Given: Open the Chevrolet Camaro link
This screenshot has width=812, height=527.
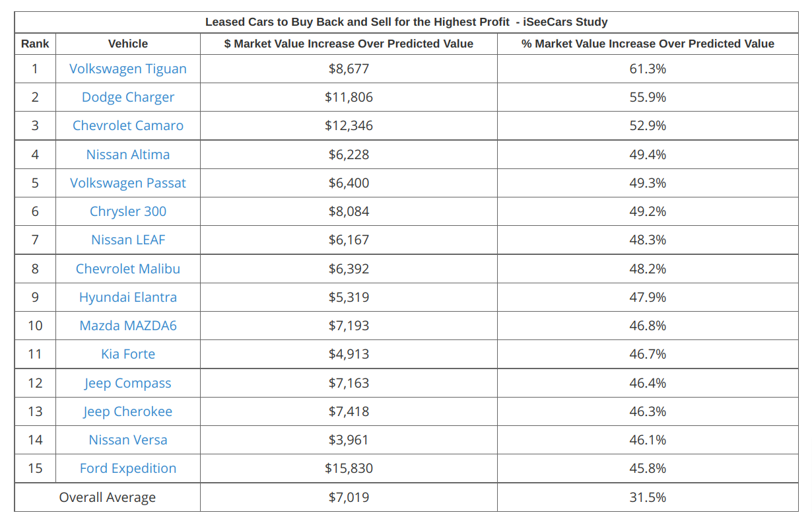Looking at the screenshot, I should pos(128,125).
